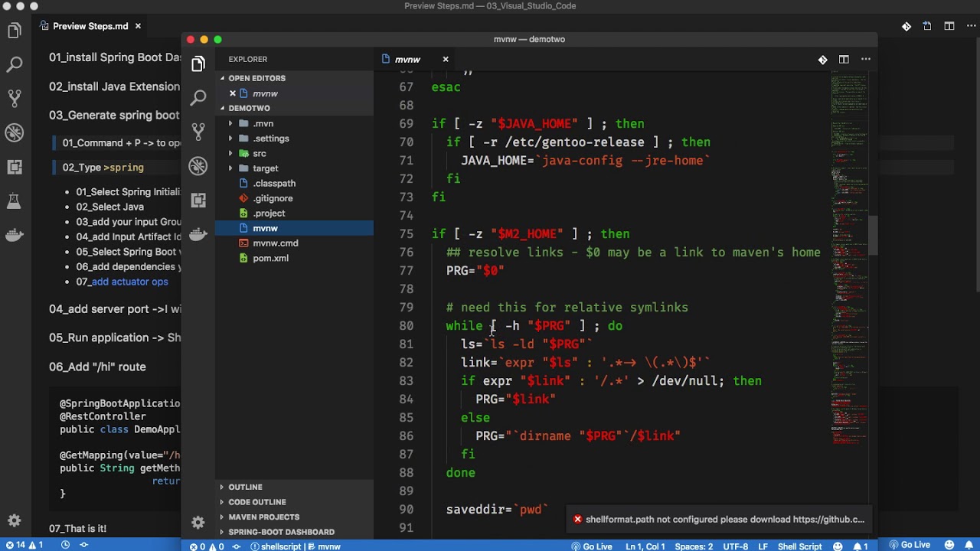The height and width of the screenshot is (551, 980).
Task: Split the mvnw editor
Action: (844, 60)
